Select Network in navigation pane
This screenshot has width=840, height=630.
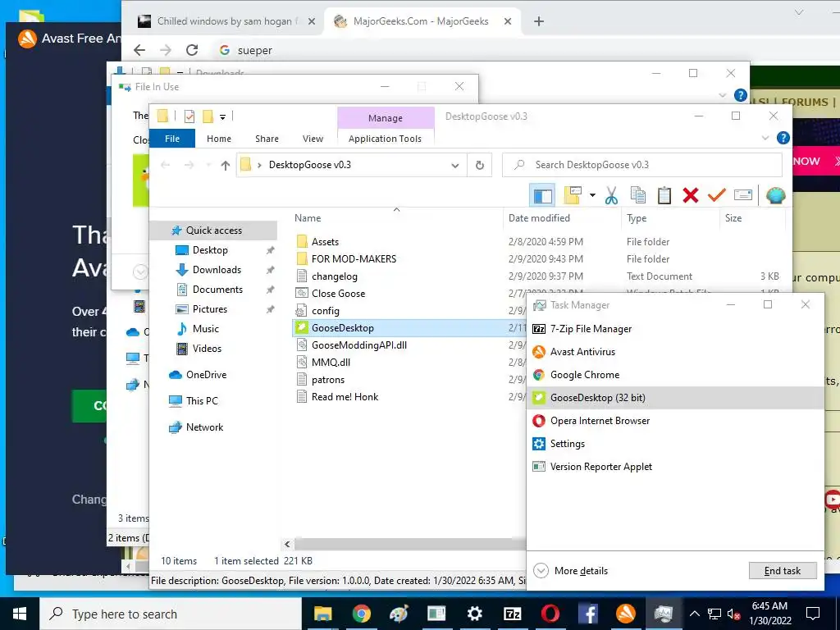pos(204,427)
